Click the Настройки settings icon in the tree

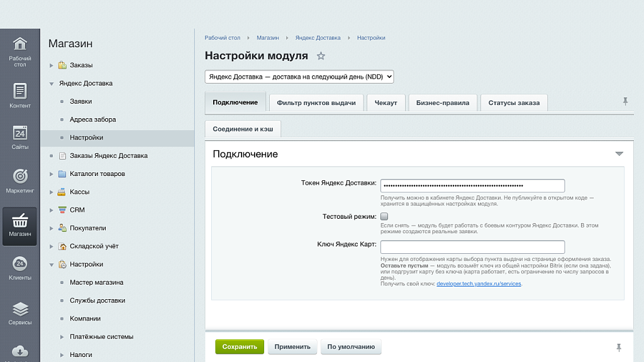pos(62,265)
